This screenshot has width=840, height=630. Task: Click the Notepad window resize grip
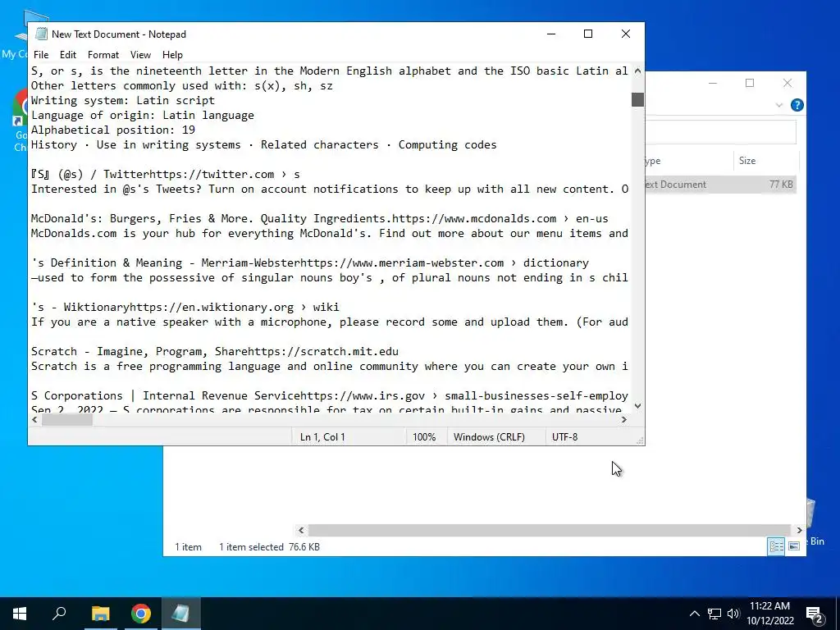tap(640, 441)
